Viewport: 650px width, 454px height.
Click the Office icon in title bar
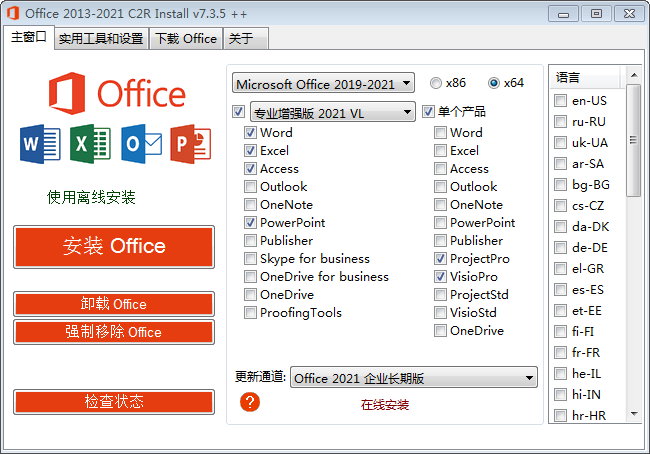coord(12,13)
